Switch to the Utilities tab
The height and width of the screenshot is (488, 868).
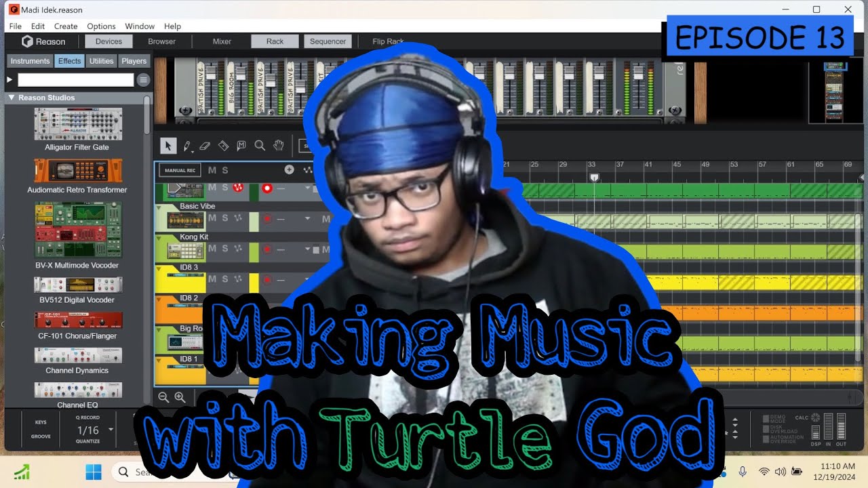[102, 61]
